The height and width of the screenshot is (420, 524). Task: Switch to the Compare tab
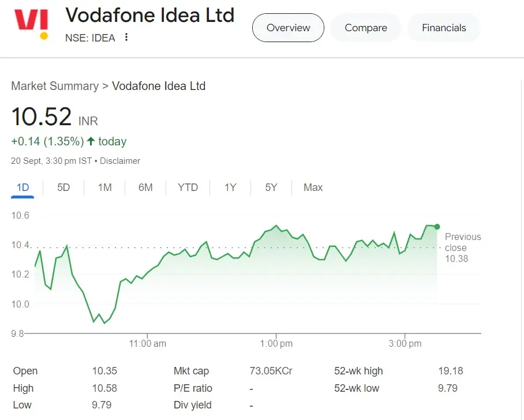(x=365, y=27)
